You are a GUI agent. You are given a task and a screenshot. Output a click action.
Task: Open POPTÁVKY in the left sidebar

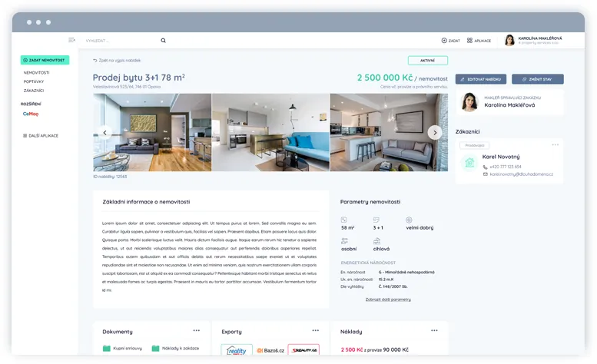tap(34, 81)
